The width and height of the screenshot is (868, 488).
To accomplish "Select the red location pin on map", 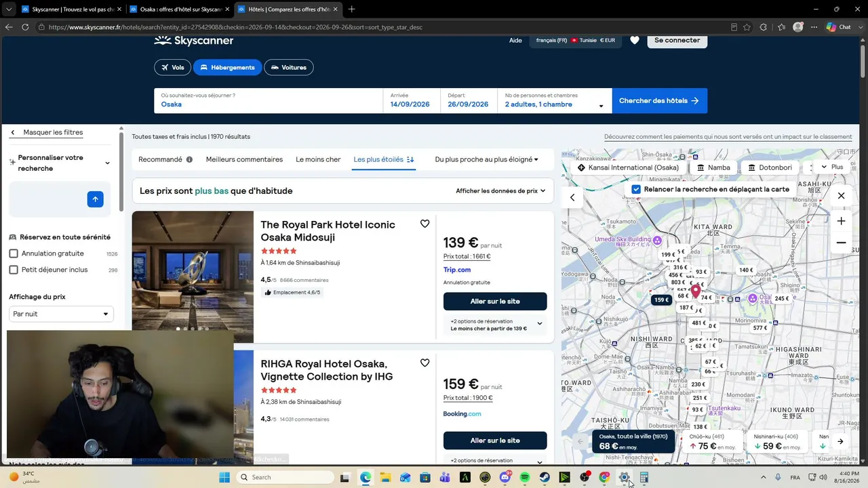I will click(x=695, y=293).
